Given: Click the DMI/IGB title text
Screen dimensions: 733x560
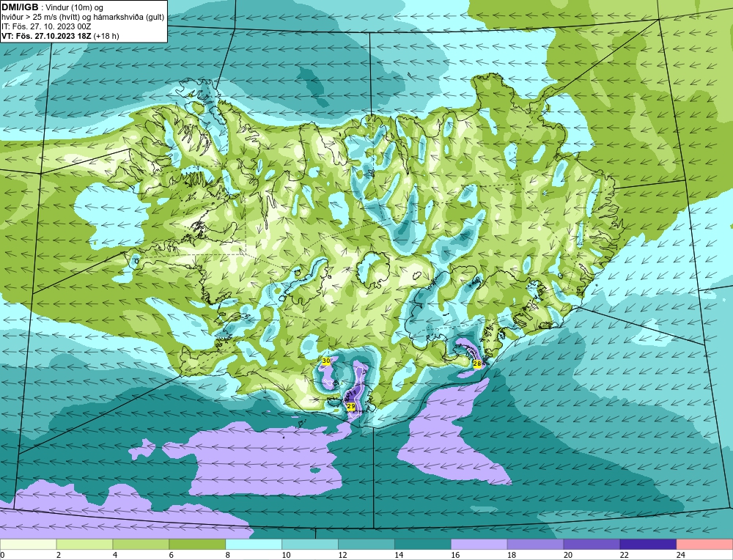Looking at the screenshot, I should tap(20, 7).
